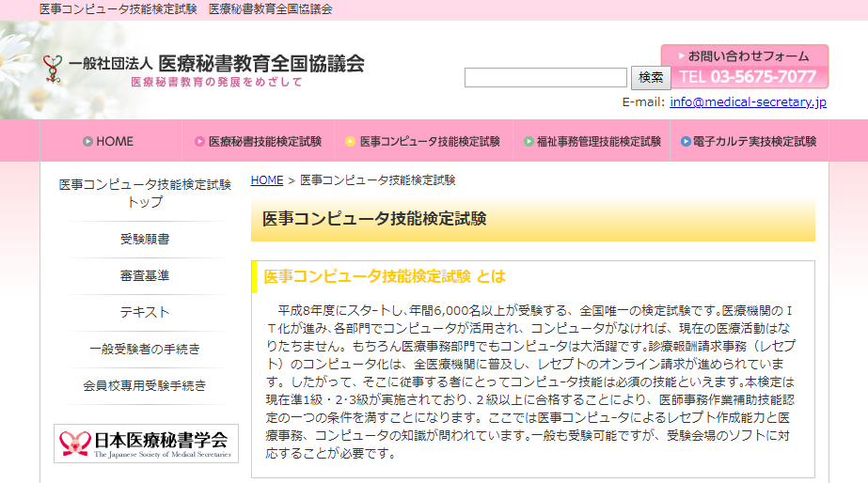Click the HOME breadcrumb link
The image size is (868, 483).
click(267, 180)
